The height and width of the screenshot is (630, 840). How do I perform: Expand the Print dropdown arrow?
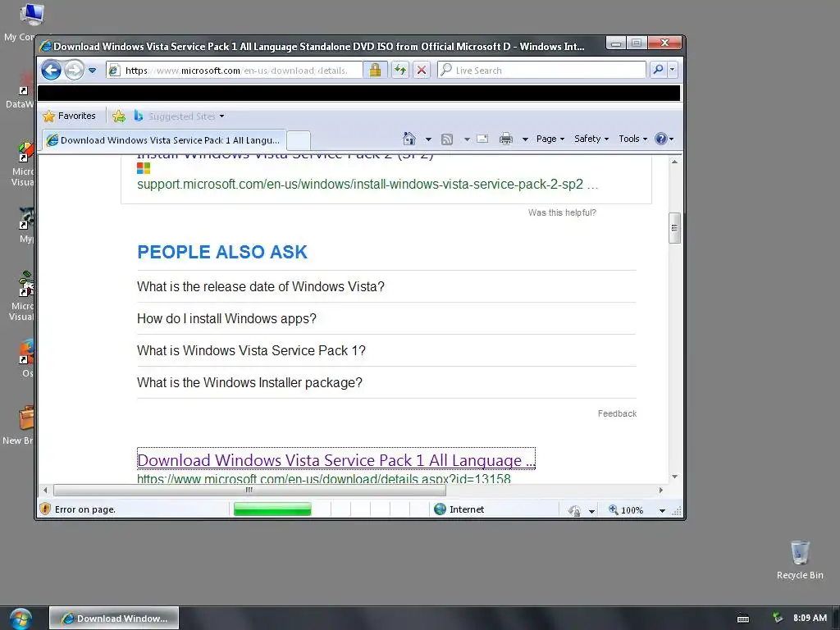click(525, 139)
